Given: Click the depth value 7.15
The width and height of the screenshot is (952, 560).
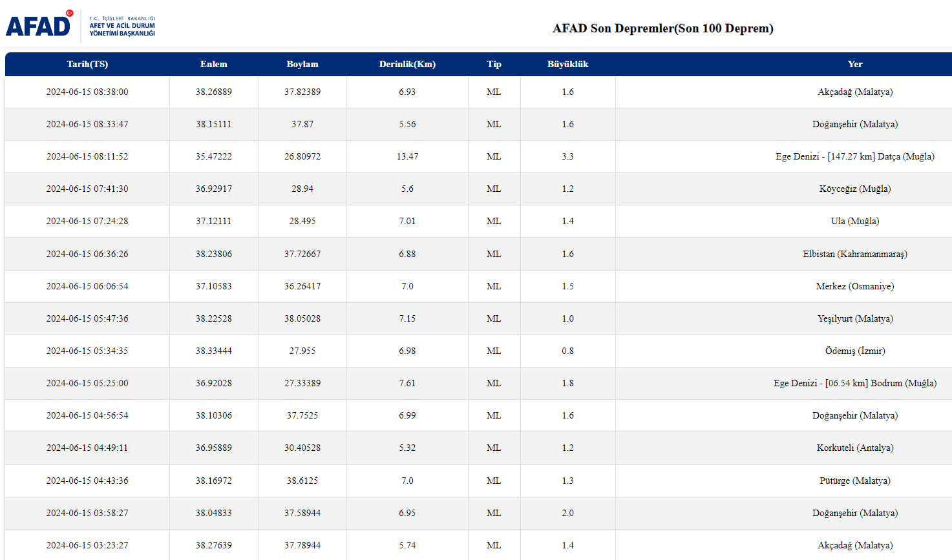Looking at the screenshot, I should [407, 318].
